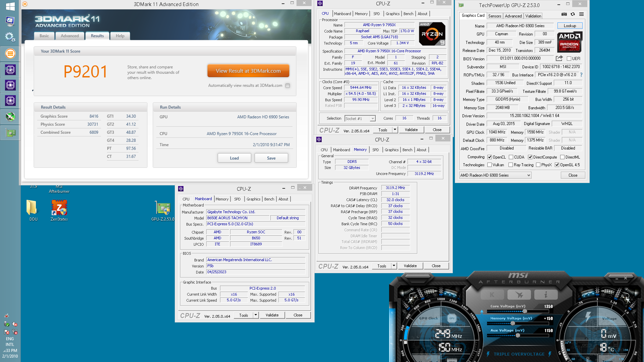This screenshot has height=362, width=644.
Task: Click the third CPU-Z taskbar icon
Action: pos(10,100)
